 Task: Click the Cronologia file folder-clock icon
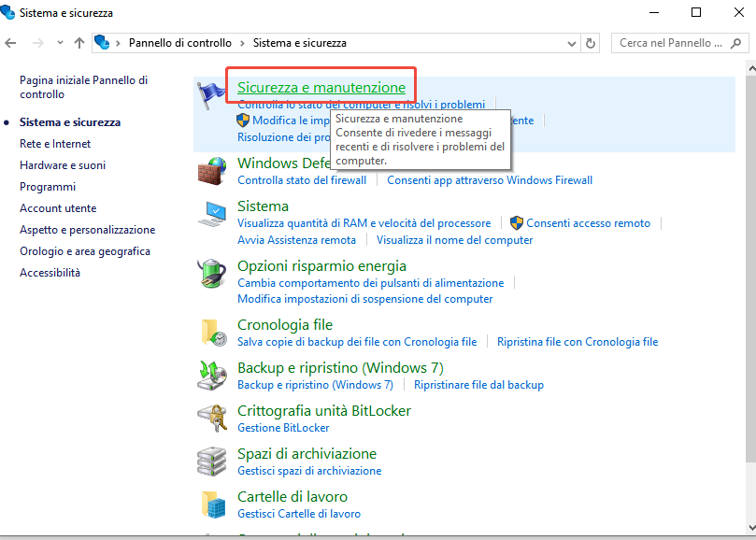click(214, 333)
